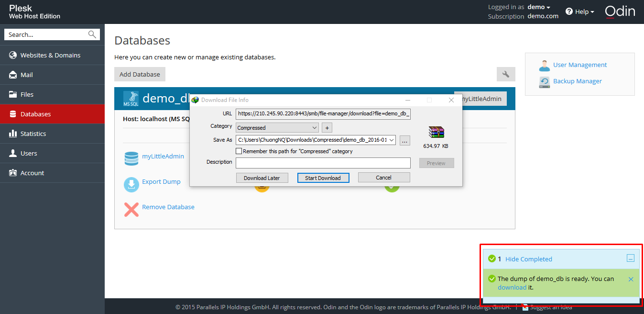The width and height of the screenshot is (644, 314).
Task: Open the demo account menu
Action: pyautogui.click(x=538, y=7)
